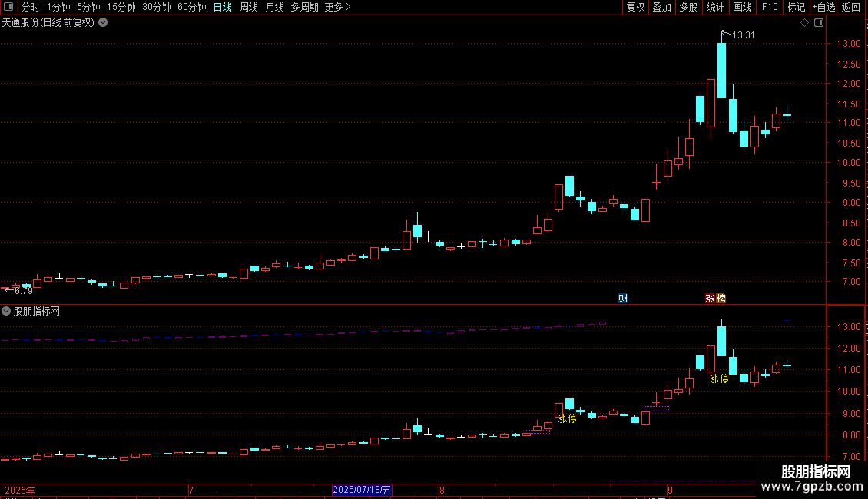Switch to the 月线 monthly chart
The height and width of the screenshot is (499, 868).
[274, 7]
